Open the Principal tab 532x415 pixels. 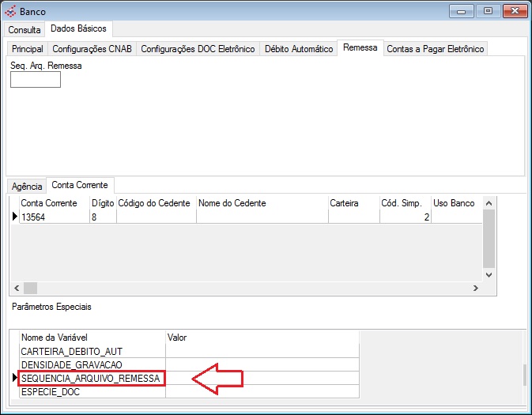[x=28, y=49]
